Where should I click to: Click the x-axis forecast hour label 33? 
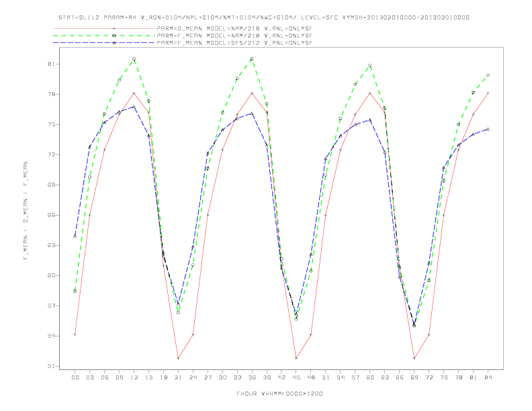(237, 377)
